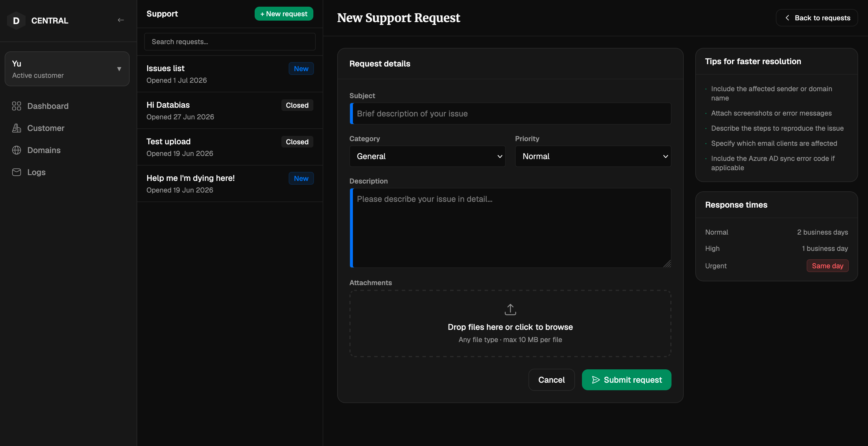The height and width of the screenshot is (446, 868).
Task: Open the Hi Databias closed request
Action: (230, 111)
